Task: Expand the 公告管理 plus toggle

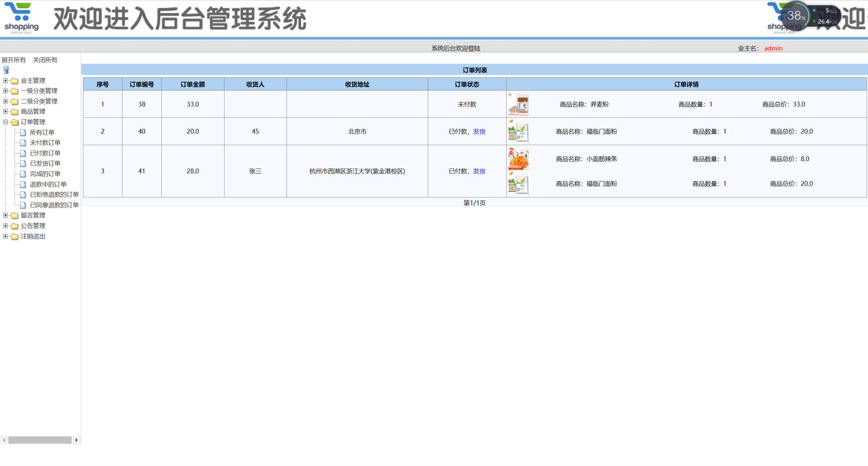Action: [5, 226]
